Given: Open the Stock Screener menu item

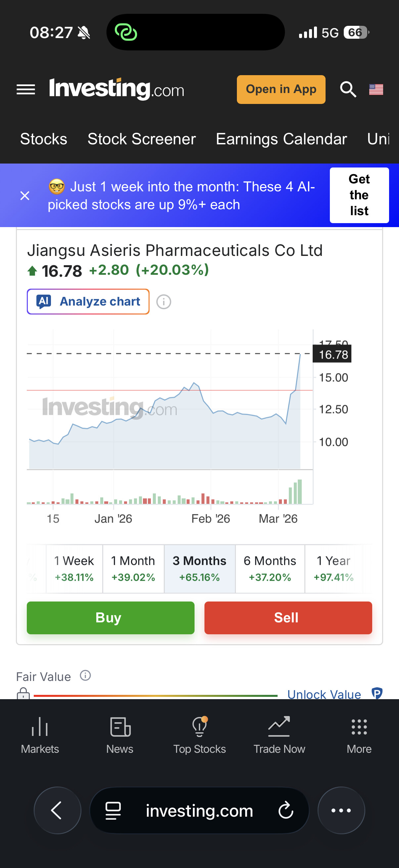Looking at the screenshot, I should [x=141, y=139].
